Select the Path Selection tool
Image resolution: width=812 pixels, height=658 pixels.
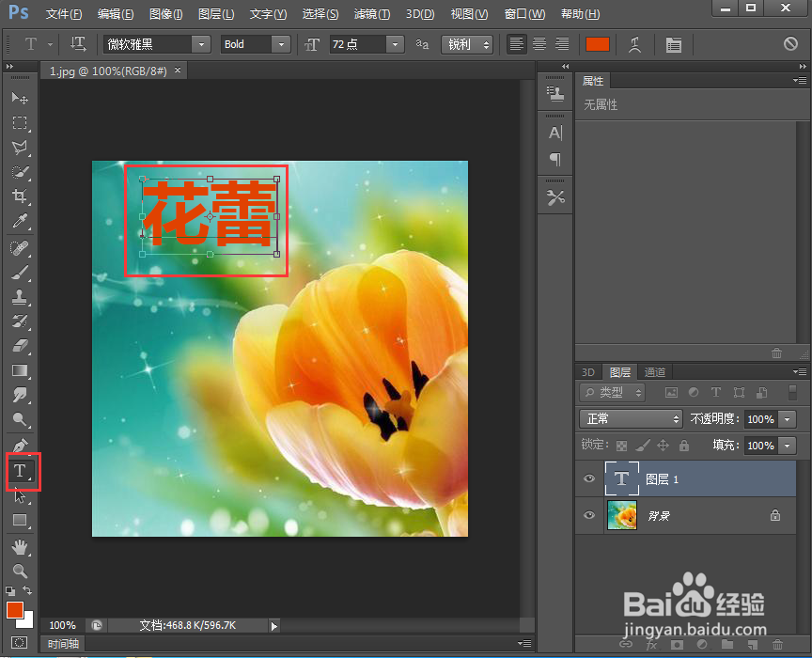(20, 495)
